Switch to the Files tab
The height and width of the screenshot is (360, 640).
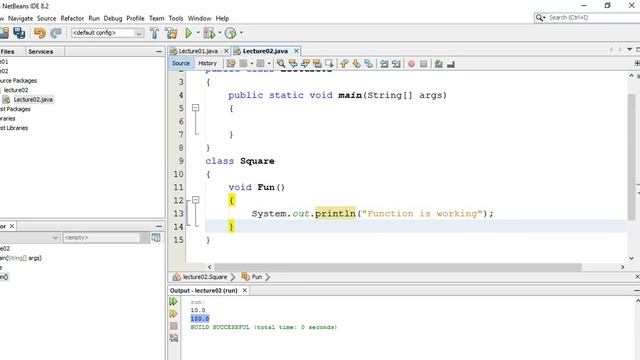7,51
